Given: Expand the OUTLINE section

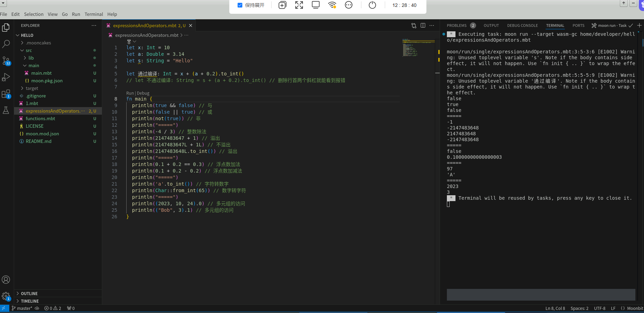Looking at the screenshot, I should pos(29,294).
